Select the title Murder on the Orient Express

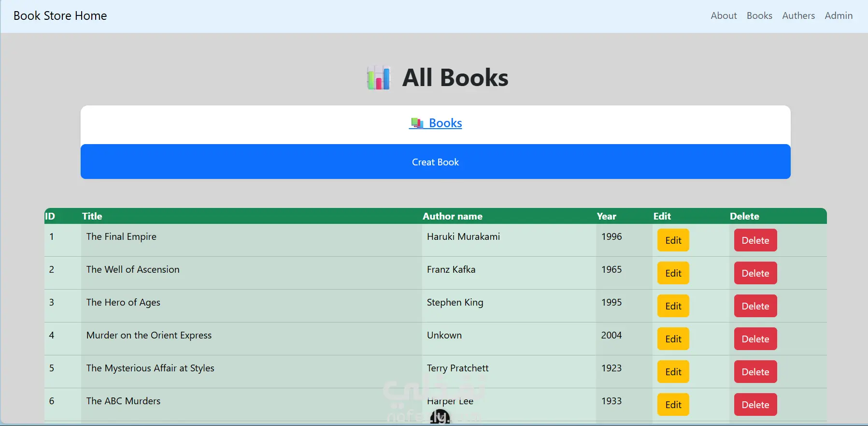click(149, 335)
